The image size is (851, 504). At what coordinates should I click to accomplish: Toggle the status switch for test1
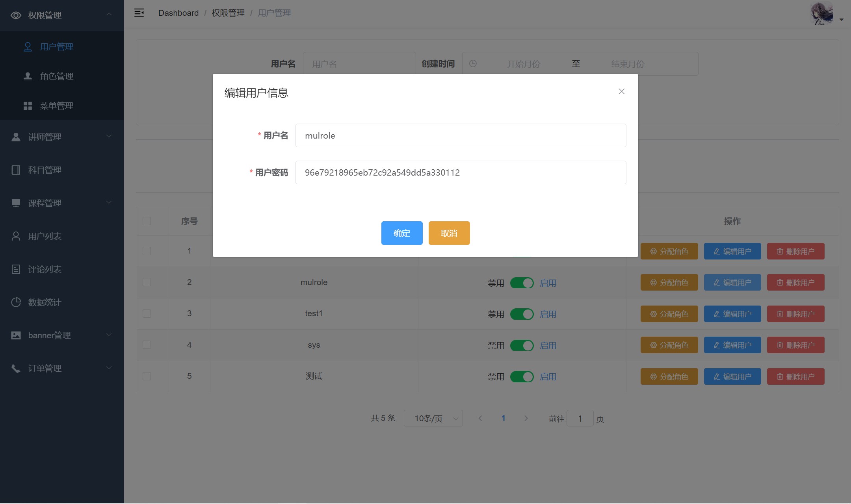click(x=522, y=314)
